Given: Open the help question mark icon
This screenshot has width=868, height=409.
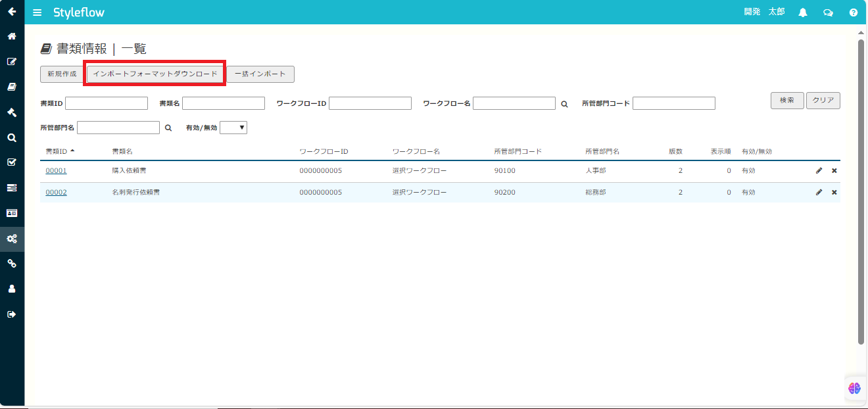Looking at the screenshot, I should [x=854, y=12].
